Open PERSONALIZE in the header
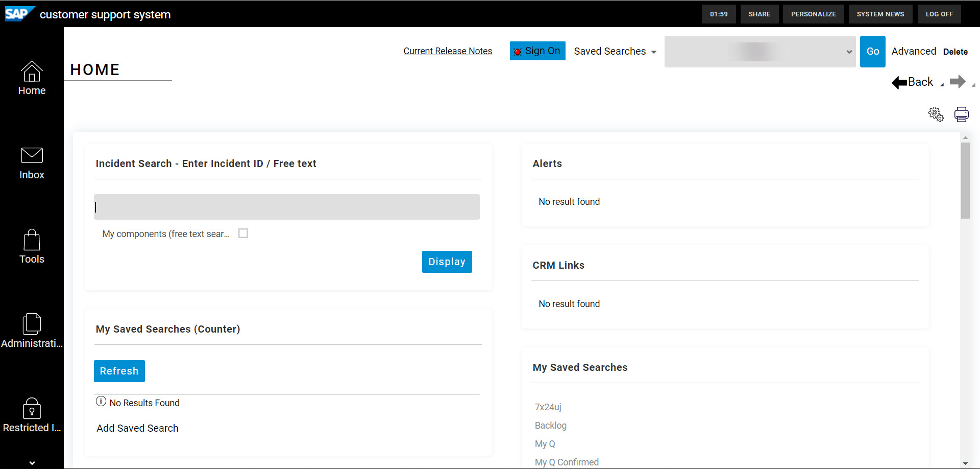 pyautogui.click(x=814, y=14)
